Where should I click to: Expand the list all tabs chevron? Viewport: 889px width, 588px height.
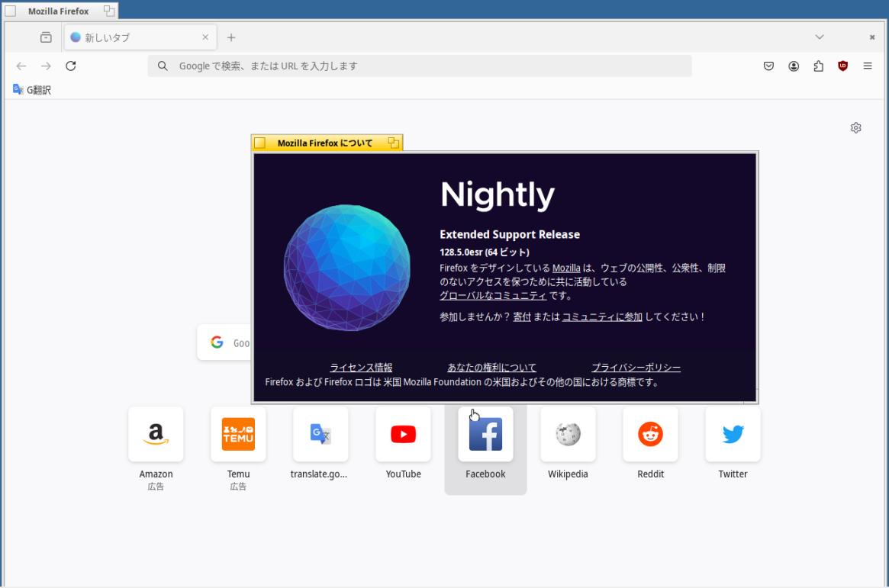820,37
